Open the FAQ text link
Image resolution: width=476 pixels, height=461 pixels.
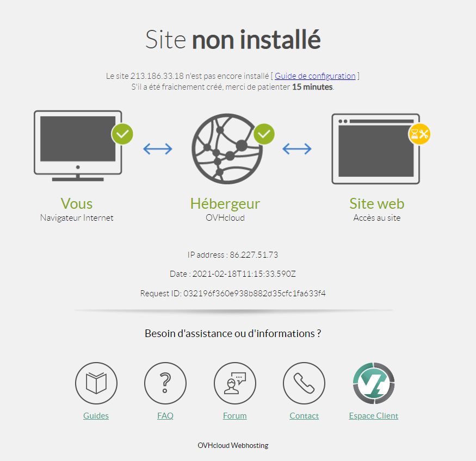(165, 415)
